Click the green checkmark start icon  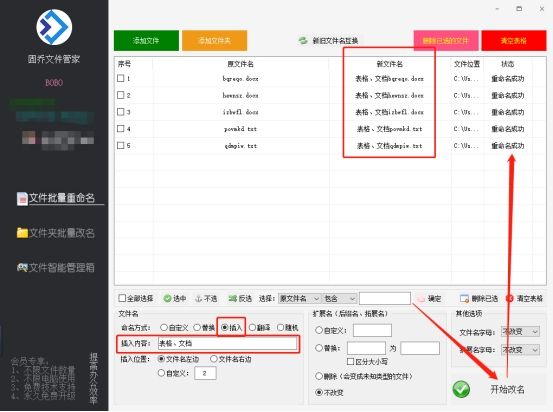[x=461, y=389]
